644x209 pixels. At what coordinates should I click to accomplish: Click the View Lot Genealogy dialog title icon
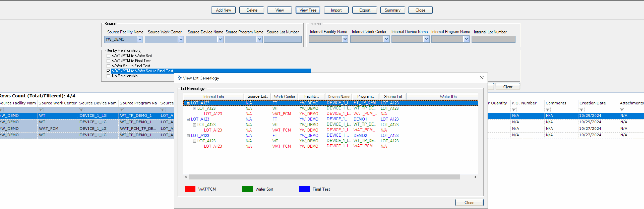180,78
